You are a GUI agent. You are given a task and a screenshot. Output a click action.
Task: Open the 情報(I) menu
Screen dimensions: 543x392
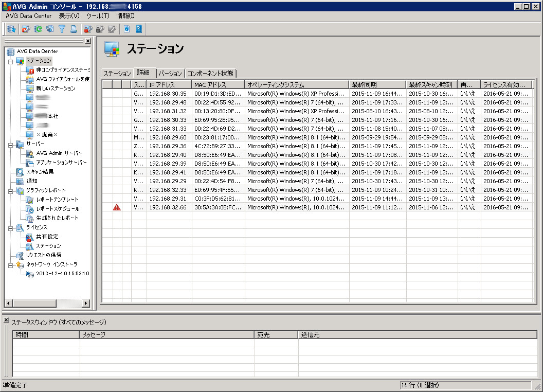click(125, 16)
